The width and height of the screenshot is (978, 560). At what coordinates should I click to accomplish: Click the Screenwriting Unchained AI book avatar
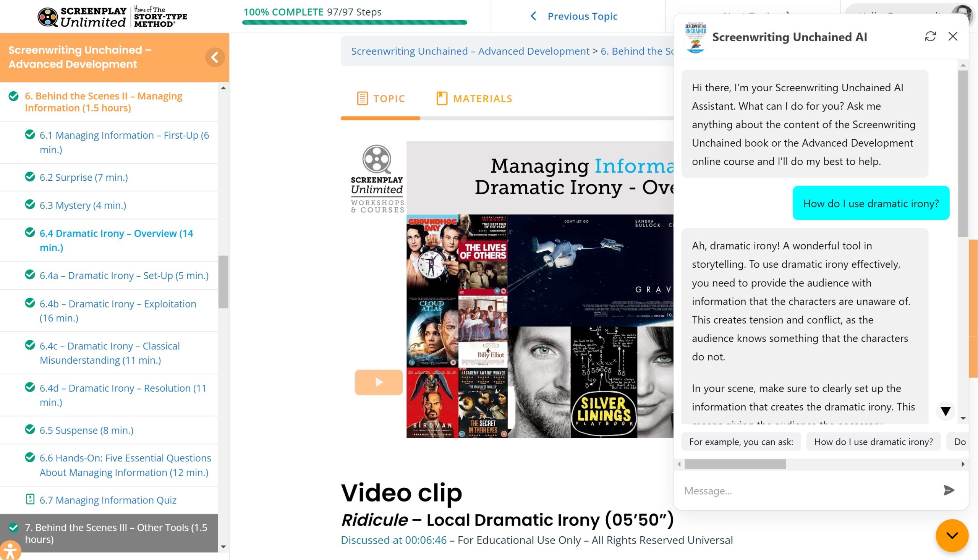[695, 37]
